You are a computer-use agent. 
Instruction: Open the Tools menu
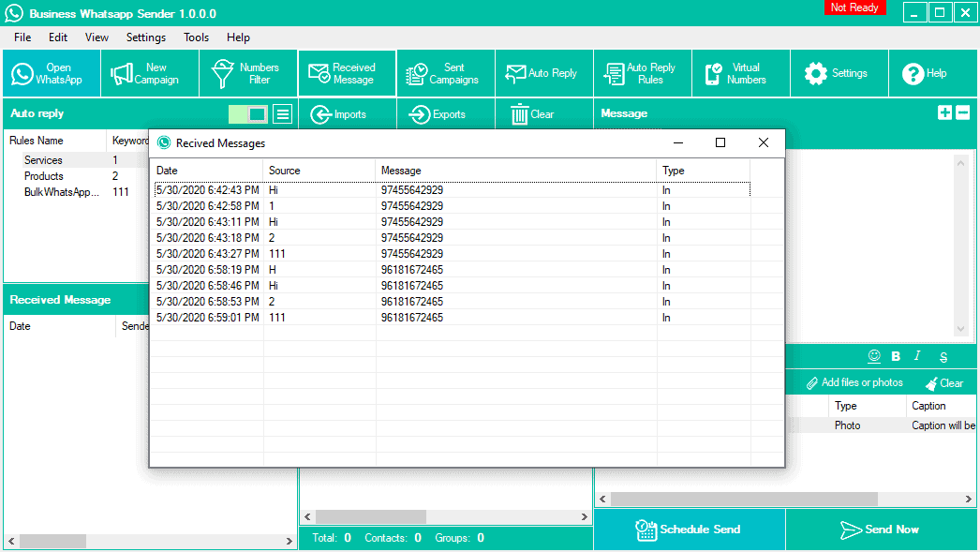(x=196, y=37)
